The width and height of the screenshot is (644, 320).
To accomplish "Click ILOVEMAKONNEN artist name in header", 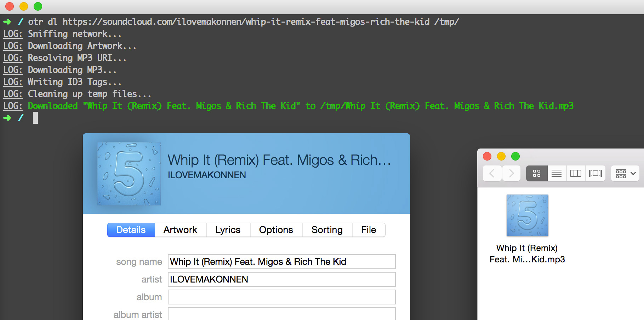I will coord(207,175).
